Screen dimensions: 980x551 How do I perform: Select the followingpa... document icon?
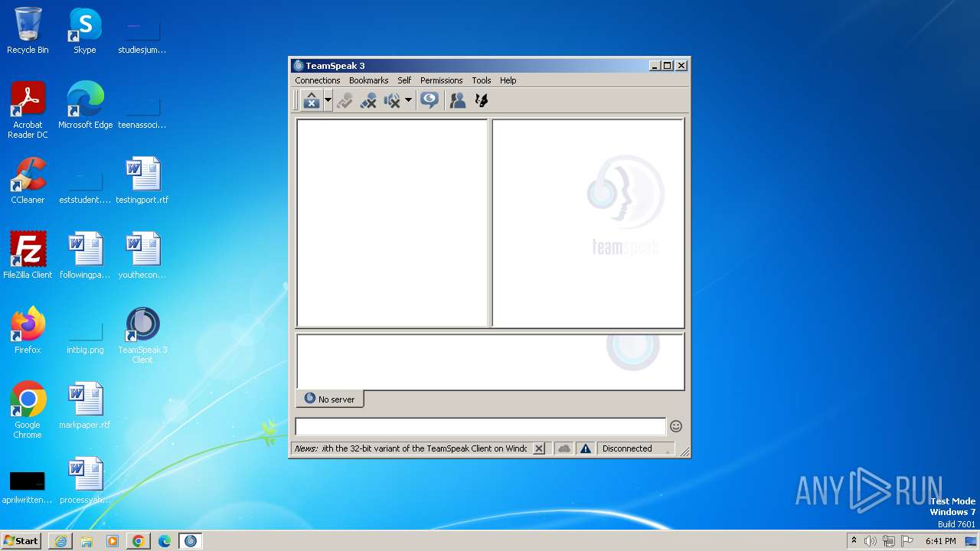pyautogui.click(x=85, y=256)
